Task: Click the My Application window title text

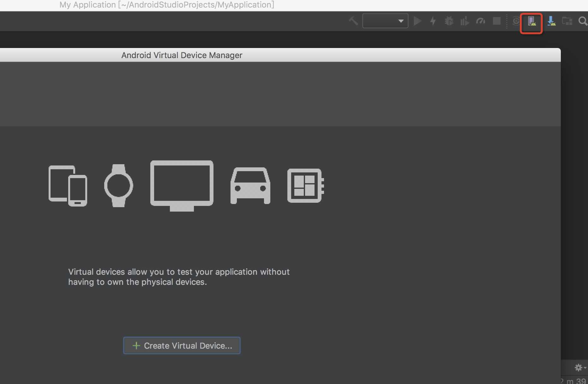Action: click(x=167, y=5)
